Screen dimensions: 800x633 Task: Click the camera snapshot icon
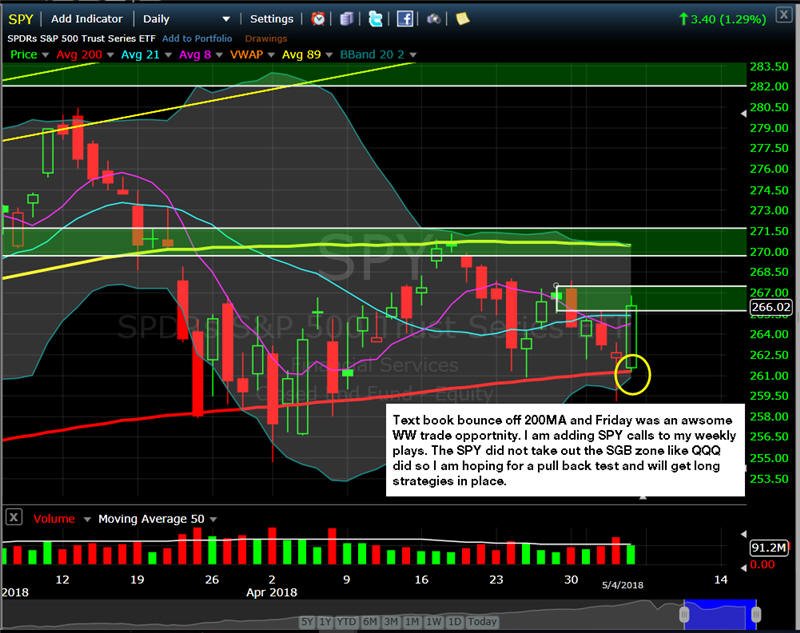[x=434, y=19]
